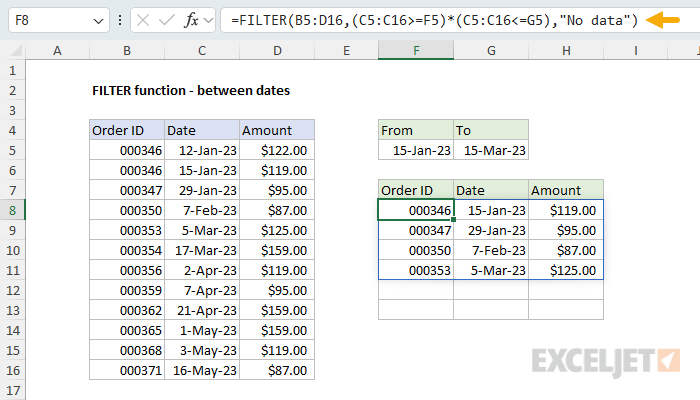700x400 pixels.
Task: Click the select-all triangle at grid corner
Action: click(x=16, y=51)
